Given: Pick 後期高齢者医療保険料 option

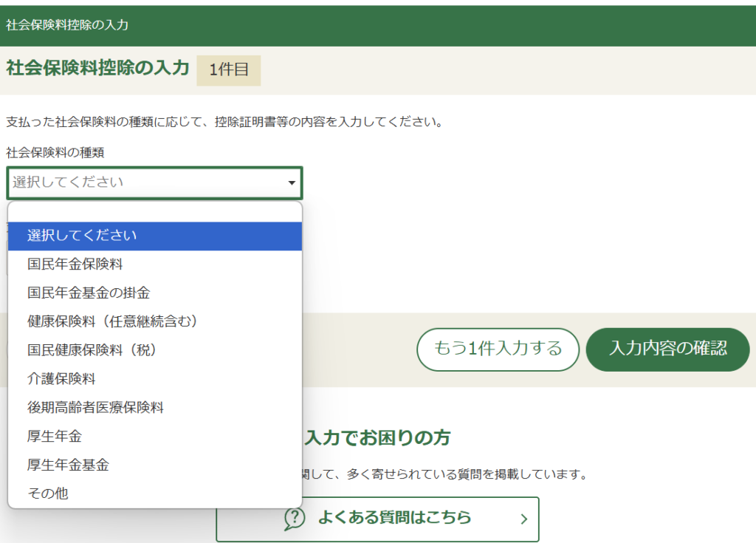Looking at the screenshot, I should click(155, 408).
